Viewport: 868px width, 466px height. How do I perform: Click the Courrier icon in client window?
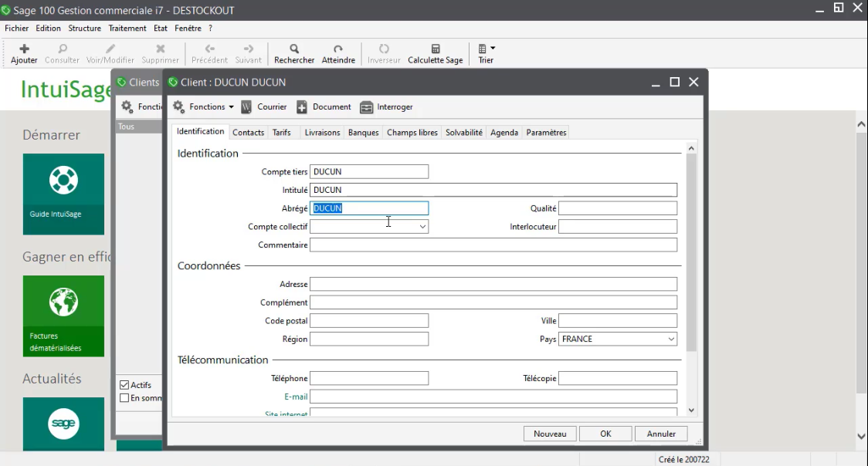[x=246, y=107]
